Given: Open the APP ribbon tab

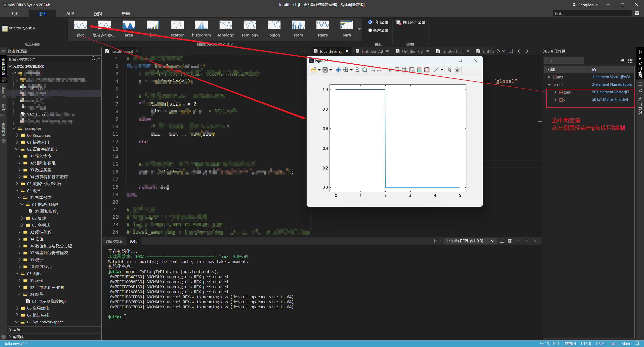Looking at the screenshot, I should point(70,14).
